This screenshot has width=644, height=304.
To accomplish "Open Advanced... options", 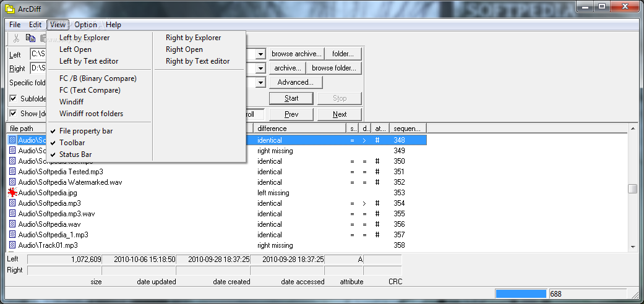I will point(295,82).
